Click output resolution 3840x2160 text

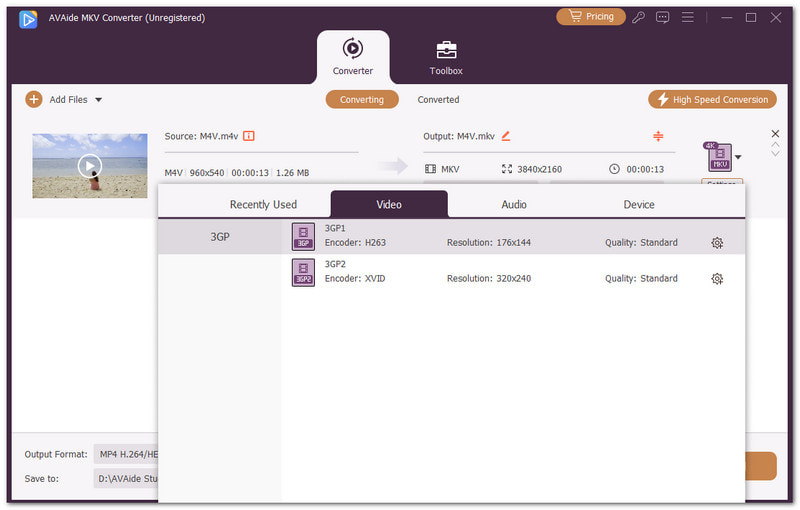coord(539,169)
